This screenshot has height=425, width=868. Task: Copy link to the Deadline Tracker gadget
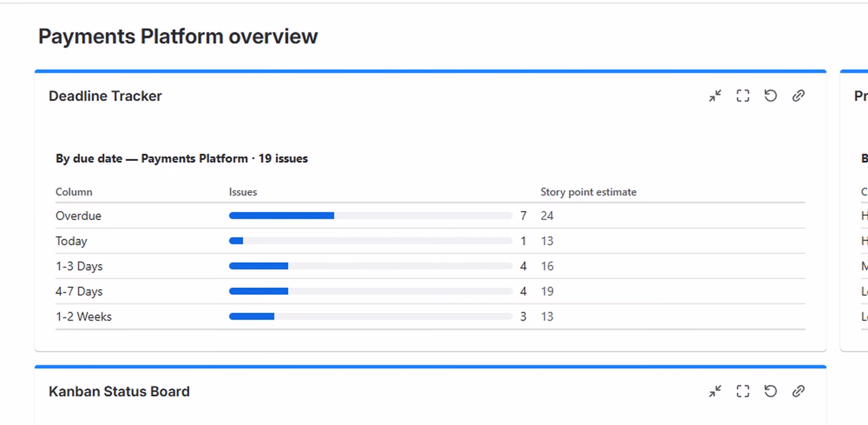pos(798,96)
